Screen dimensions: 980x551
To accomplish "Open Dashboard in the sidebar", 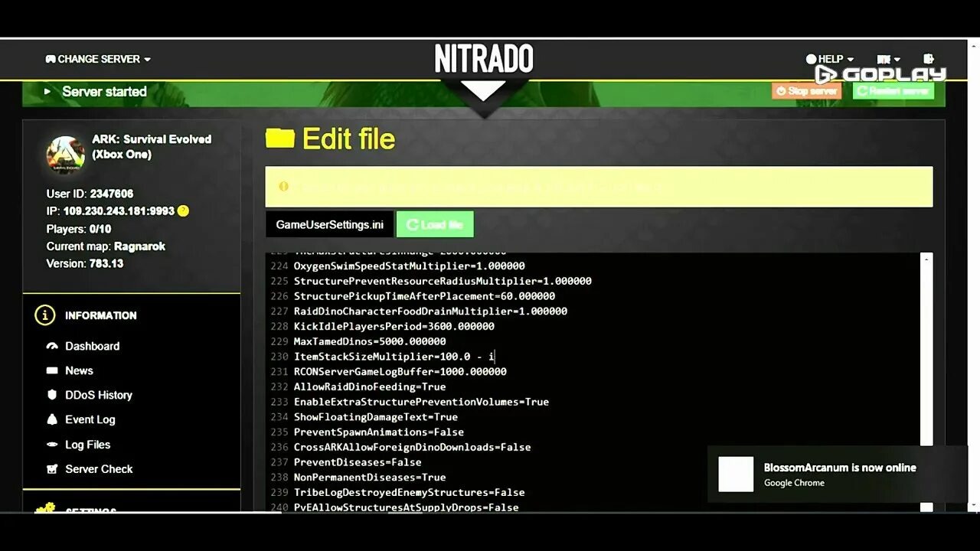I will tap(92, 346).
